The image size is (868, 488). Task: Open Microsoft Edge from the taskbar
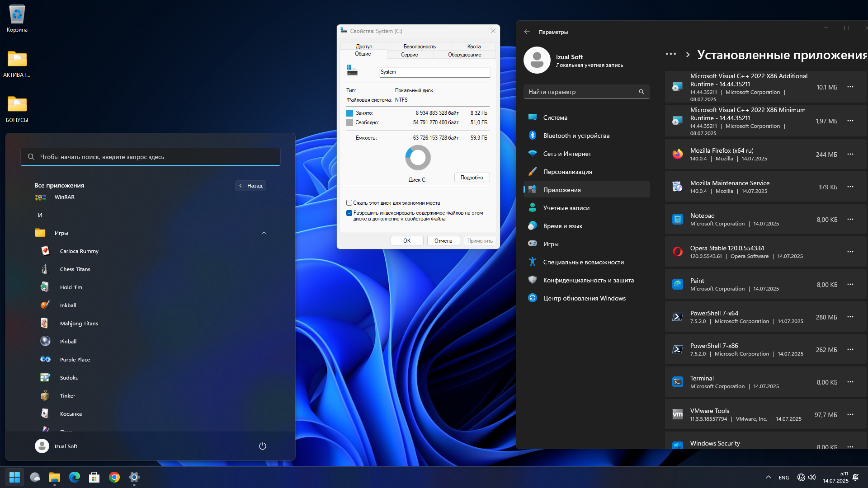click(x=75, y=477)
